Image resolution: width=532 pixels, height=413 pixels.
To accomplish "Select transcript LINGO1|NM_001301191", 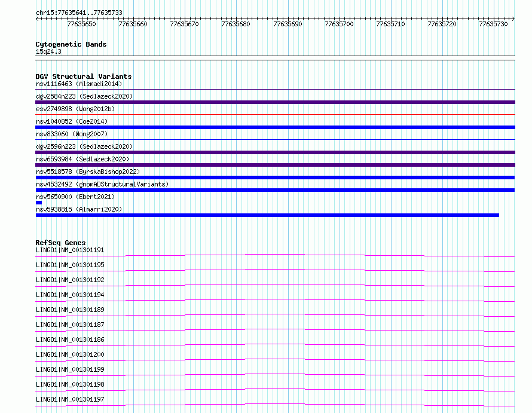I will pyautogui.click(x=70, y=250).
